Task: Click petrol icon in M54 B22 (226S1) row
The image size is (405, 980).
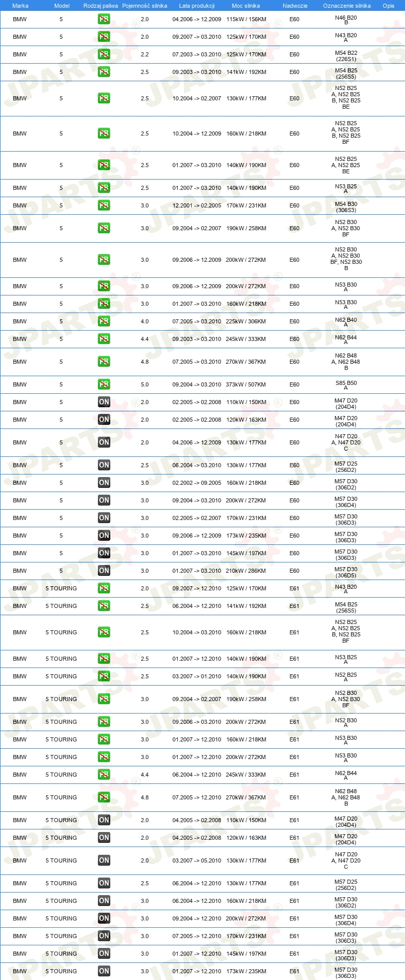Action: point(104,54)
